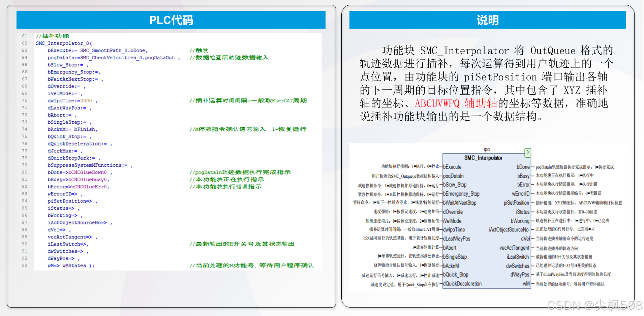Click 'bFinish' on the bAcknM code line
This screenshot has height=316, width=644.
click(x=85, y=129)
